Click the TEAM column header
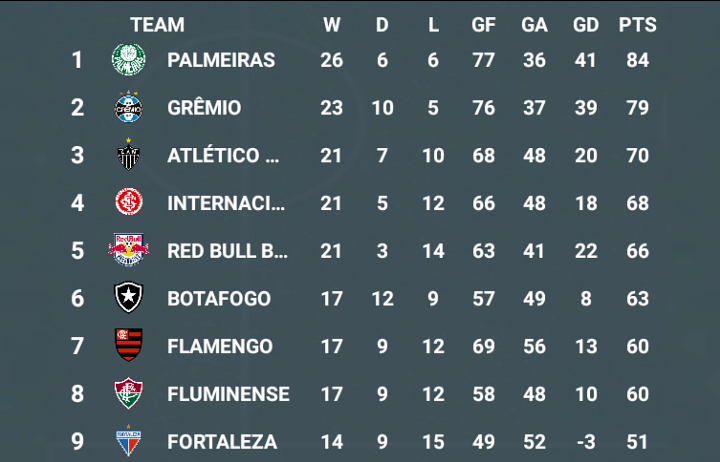720x462 pixels. click(x=158, y=25)
